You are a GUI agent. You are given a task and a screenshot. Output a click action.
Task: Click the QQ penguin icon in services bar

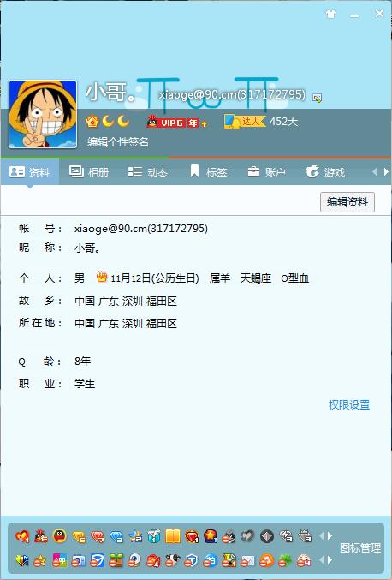59,535
